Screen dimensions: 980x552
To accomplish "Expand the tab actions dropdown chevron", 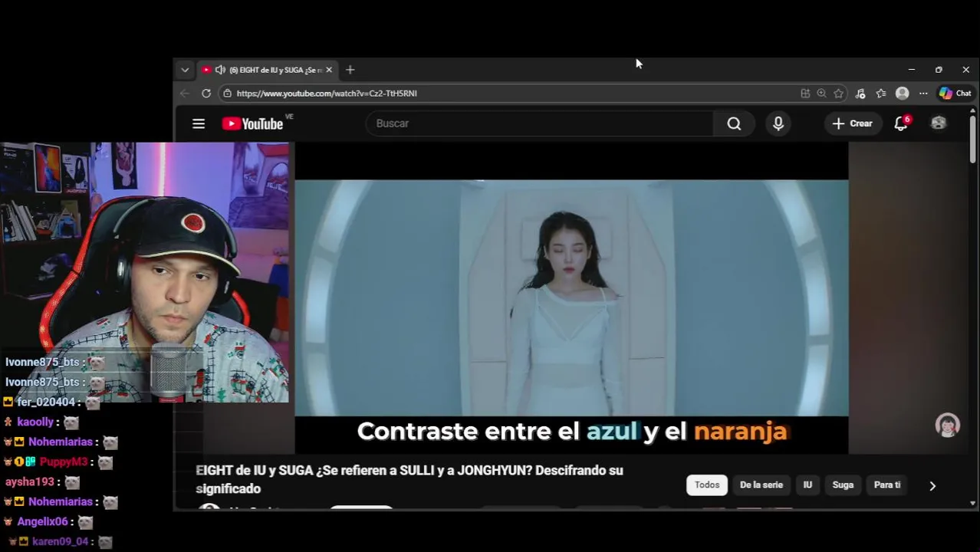I will [185, 70].
